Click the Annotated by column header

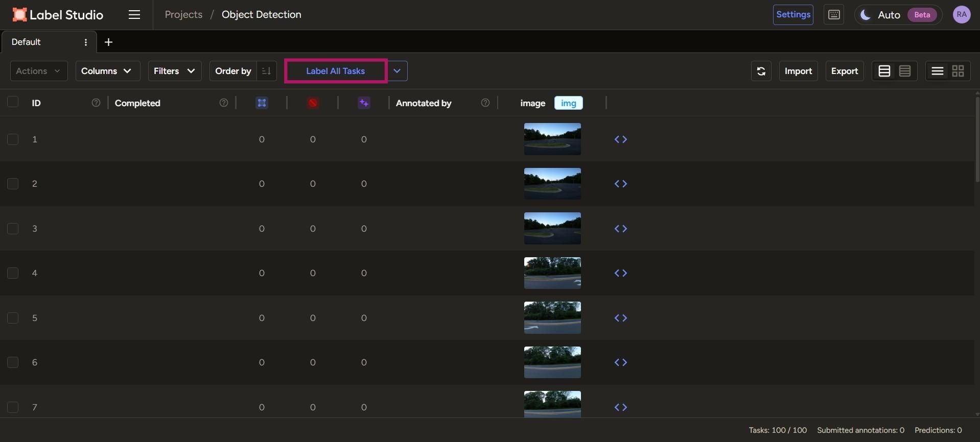pos(424,103)
